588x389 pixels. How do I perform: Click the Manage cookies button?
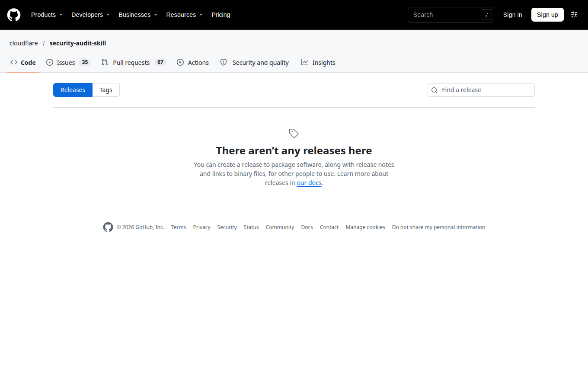click(x=365, y=227)
